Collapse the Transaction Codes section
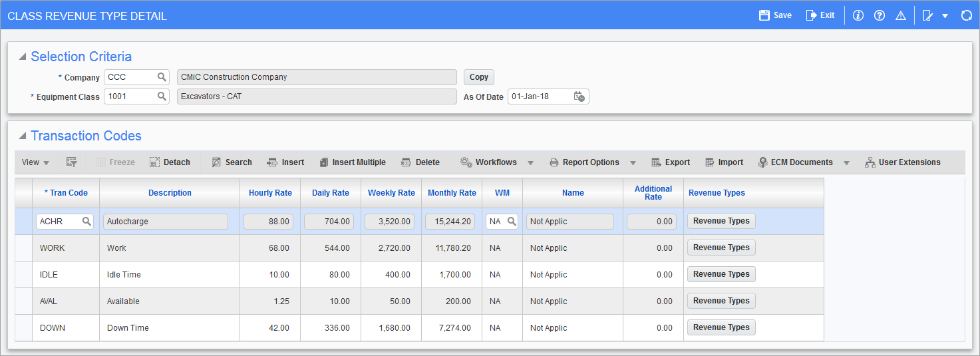This screenshot has width=980, height=356. [23, 136]
